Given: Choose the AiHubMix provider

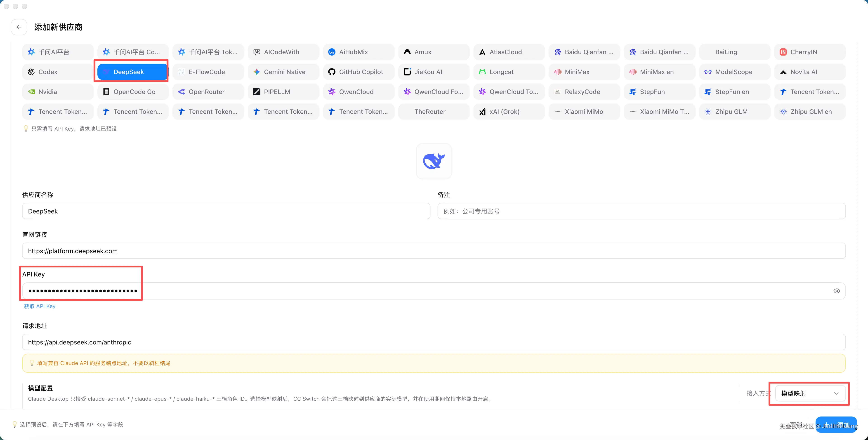Looking at the screenshot, I should click(x=359, y=52).
